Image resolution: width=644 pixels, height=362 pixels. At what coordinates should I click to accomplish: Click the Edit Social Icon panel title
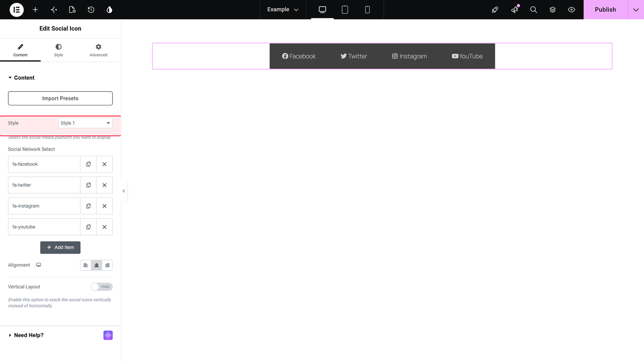[61, 28]
